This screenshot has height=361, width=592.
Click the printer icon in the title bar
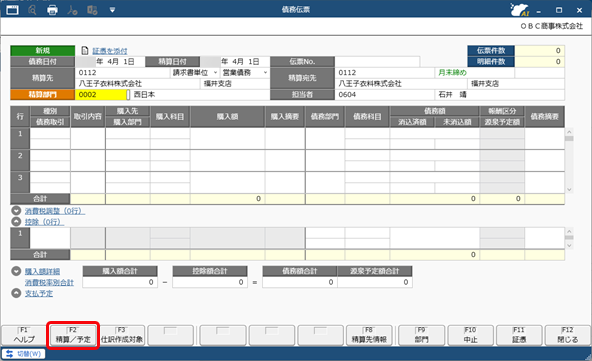click(x=52, y=10)
